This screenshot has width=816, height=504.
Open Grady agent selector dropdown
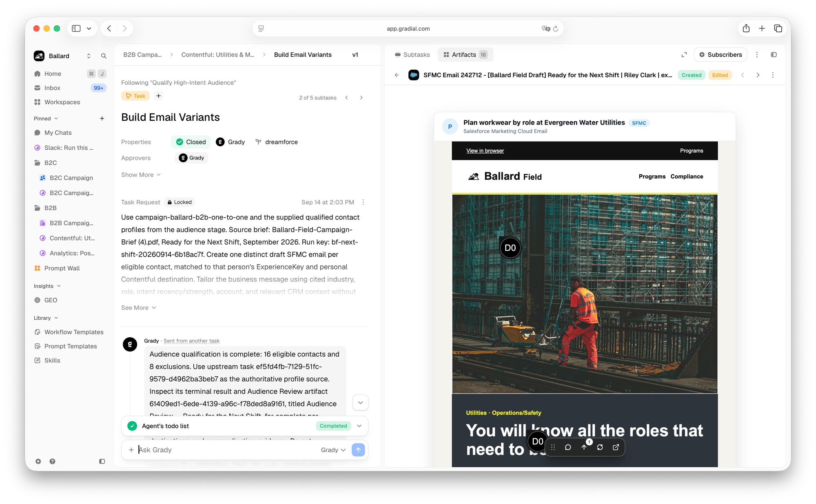[x=333, y=450]
